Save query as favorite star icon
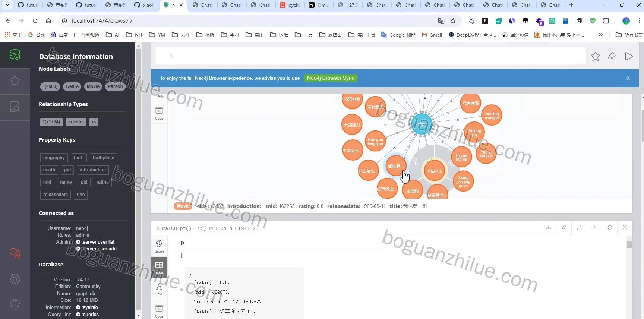Image resolution: width=644 pixels, height=319 pixels. pos(596,56)
